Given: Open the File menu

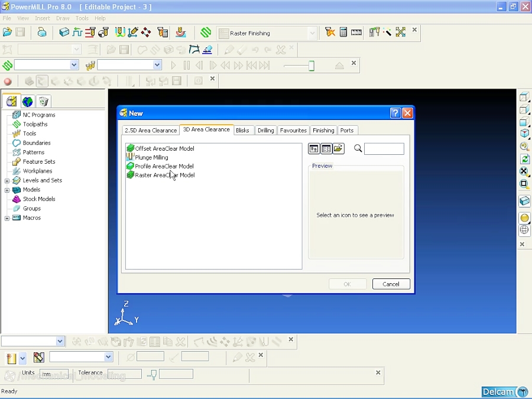Looking at the screenshot, I should [7, 18].
